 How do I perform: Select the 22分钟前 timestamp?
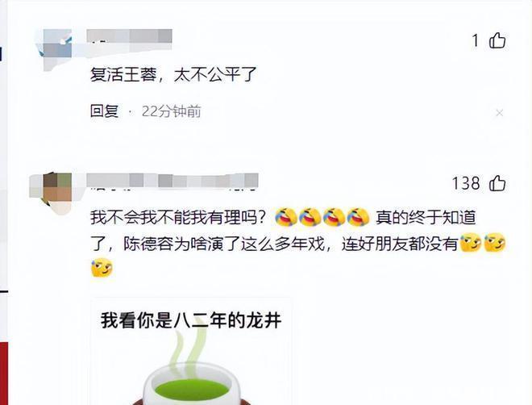[172, 111]
